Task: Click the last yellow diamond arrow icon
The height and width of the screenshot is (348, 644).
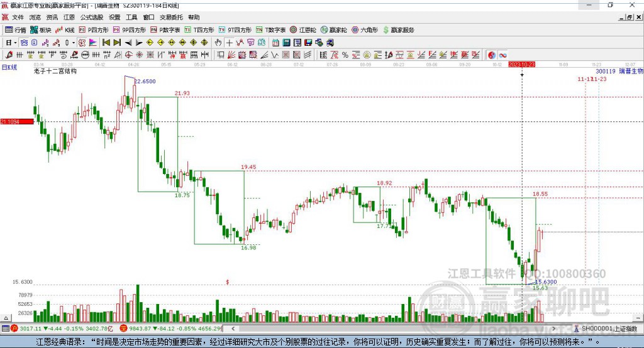Action: pyautogui.click(x=204, y=43)
